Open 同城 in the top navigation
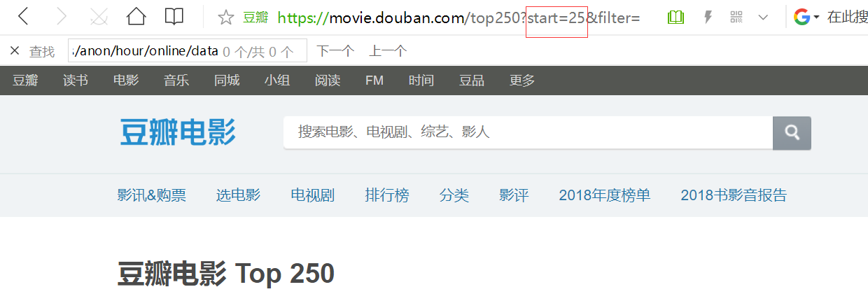The image size is (868, 301). click(x=227, y=80)
